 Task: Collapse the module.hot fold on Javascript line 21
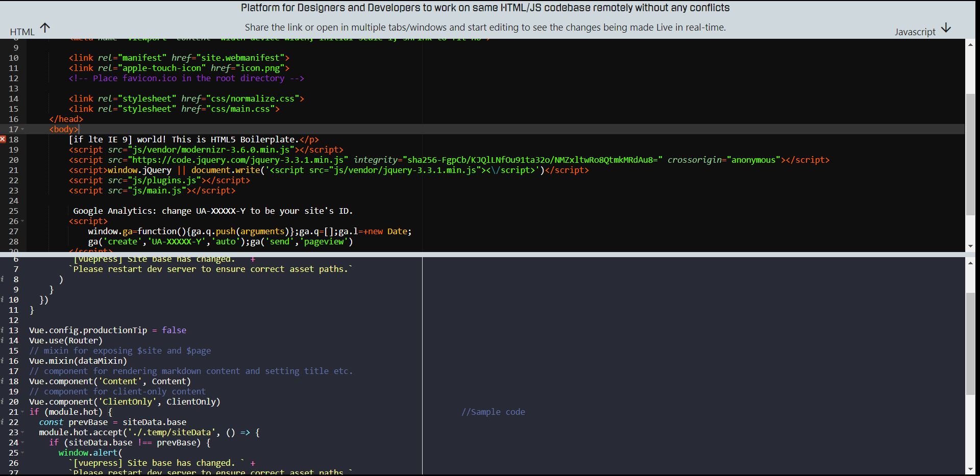22,412
